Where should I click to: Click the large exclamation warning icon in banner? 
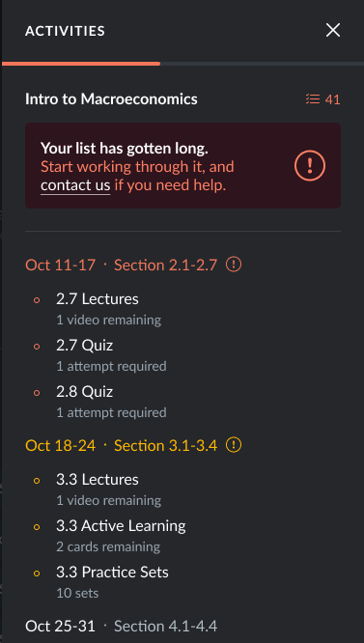tap(310, 166)
